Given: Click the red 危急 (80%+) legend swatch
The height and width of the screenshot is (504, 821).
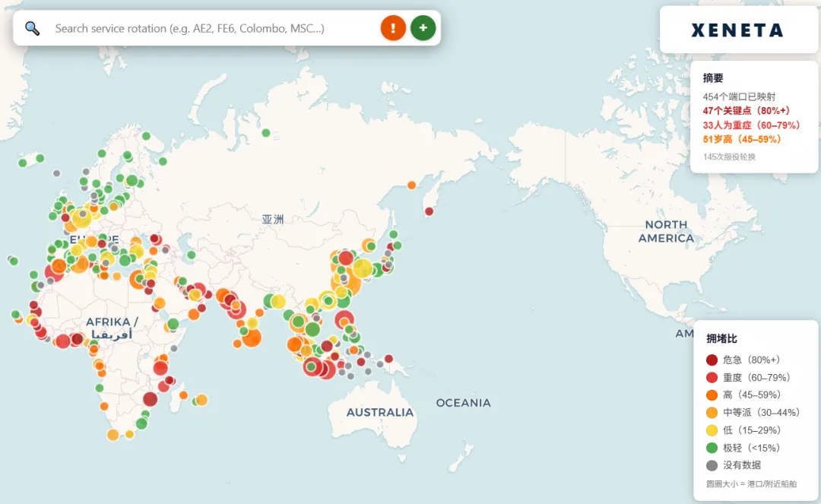Looking at the screenshot, I should (x=712, y=360).
